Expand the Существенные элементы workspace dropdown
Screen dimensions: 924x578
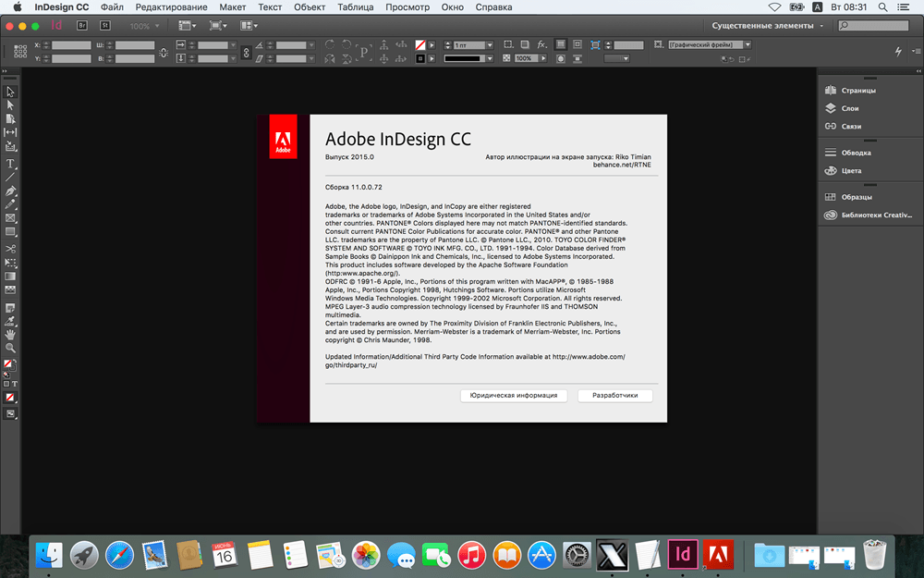[x=767, y=26]
